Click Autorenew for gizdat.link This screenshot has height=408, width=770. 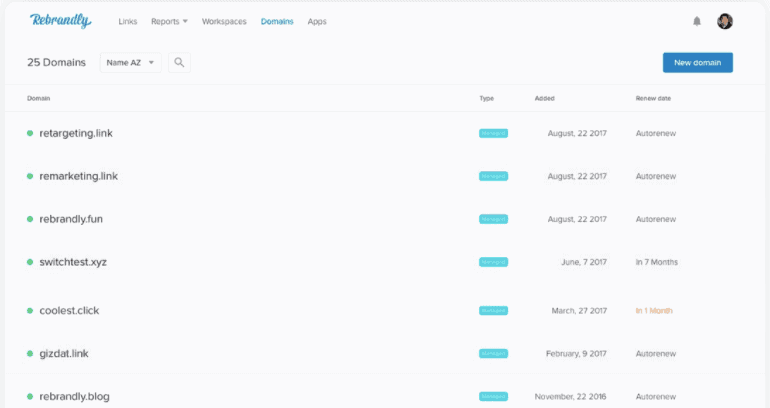656,354
